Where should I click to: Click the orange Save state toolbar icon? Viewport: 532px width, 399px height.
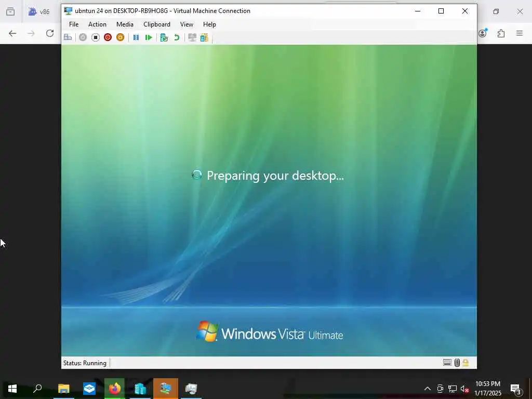click(120, 37)
